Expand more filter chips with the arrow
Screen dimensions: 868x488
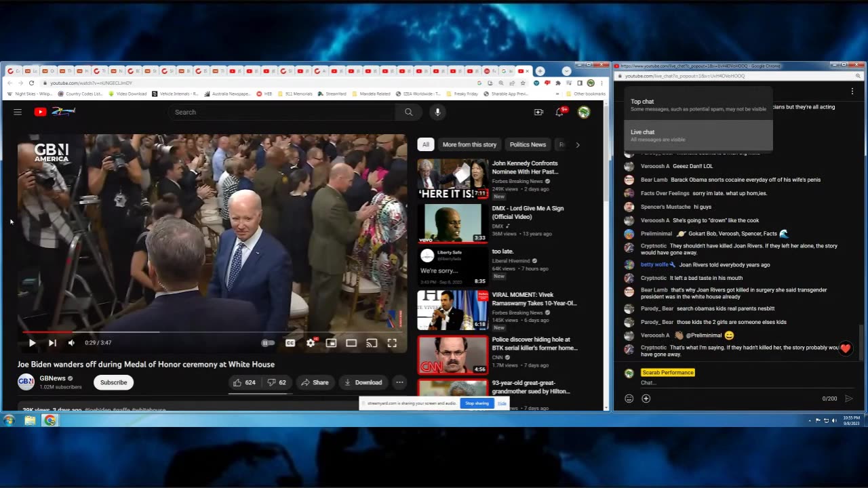(578, 144)
